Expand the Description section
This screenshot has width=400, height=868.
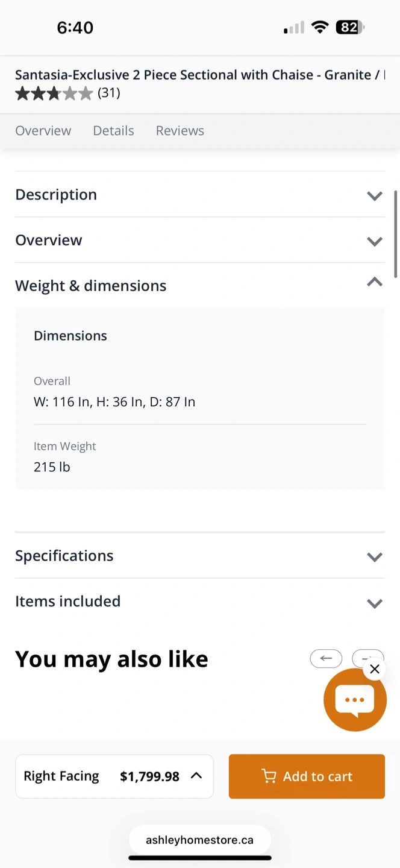[x=199, y=195]
